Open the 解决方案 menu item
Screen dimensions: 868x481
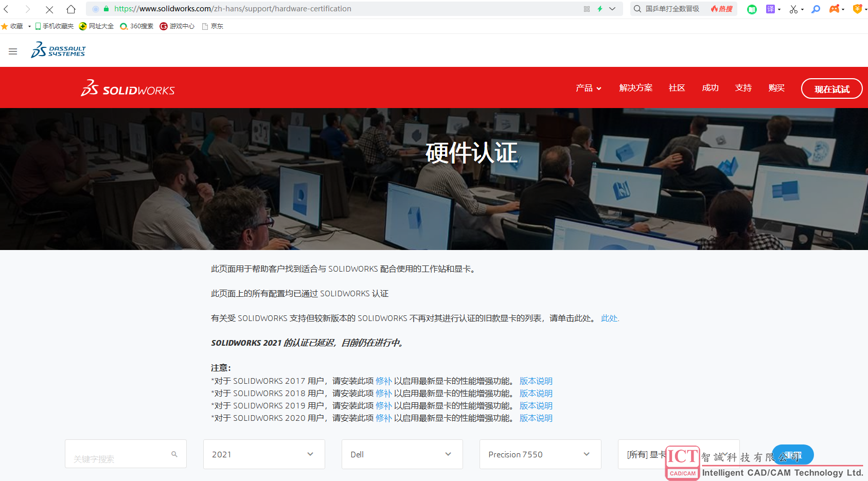(x=635, y=88)
